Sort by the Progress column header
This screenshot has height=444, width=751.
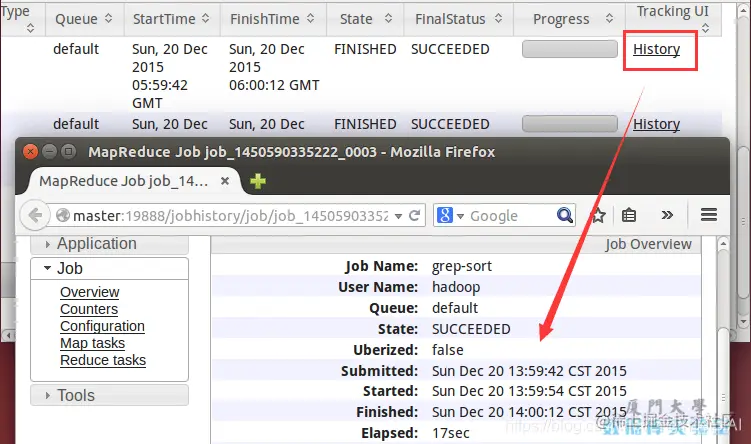pyautogui.click(x=569, y=19)
